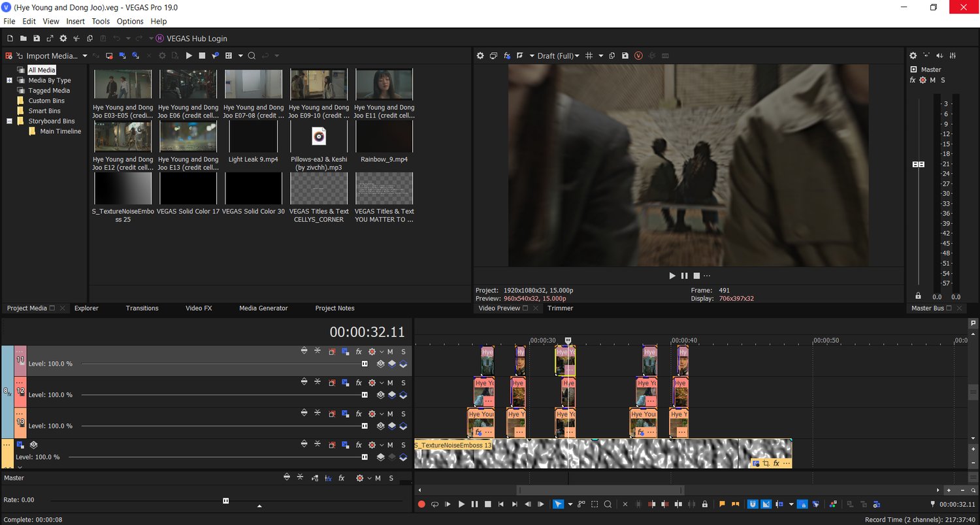Image resolution: width=980 pixels, height=525 pixels.
Task: Open the File menu
Action: click(x=9, y=22)
